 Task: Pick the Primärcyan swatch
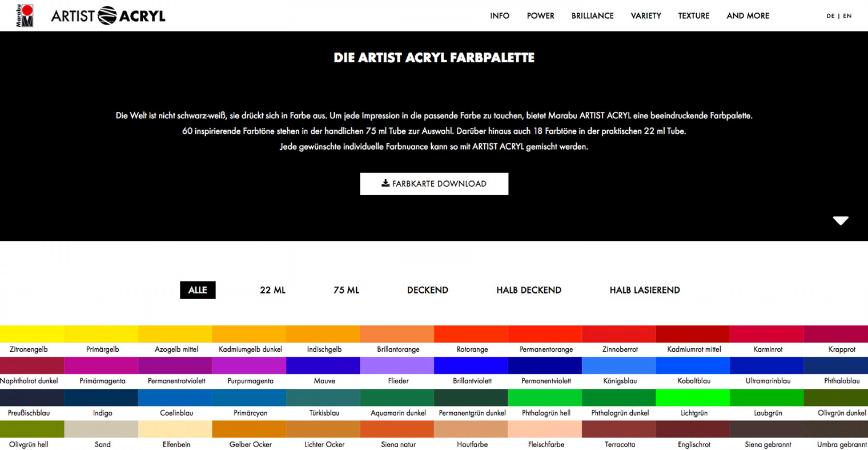pos(249,397)
